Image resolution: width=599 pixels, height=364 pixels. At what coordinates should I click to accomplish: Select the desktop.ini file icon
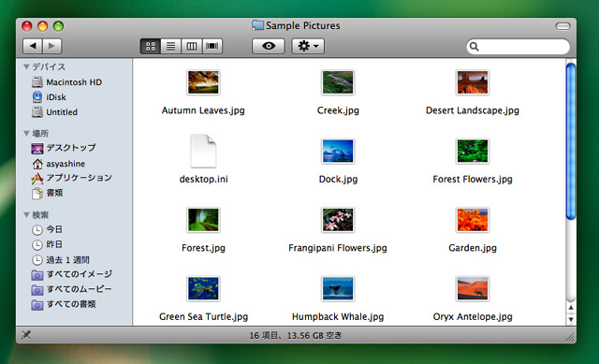[203, 151]
